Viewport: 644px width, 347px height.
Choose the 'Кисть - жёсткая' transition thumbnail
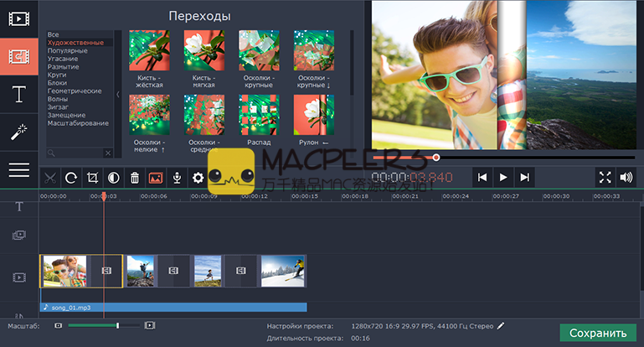coord(150,50)
